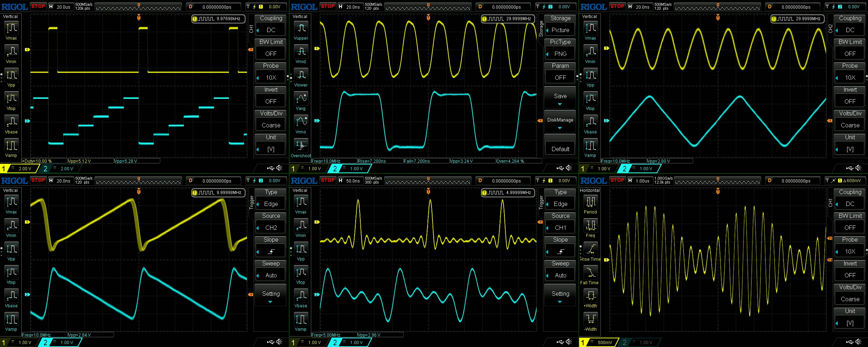This screenshot has height=347, width=868.
Task: Choose the Rise Time measurement icon
Action: point(590,249)
